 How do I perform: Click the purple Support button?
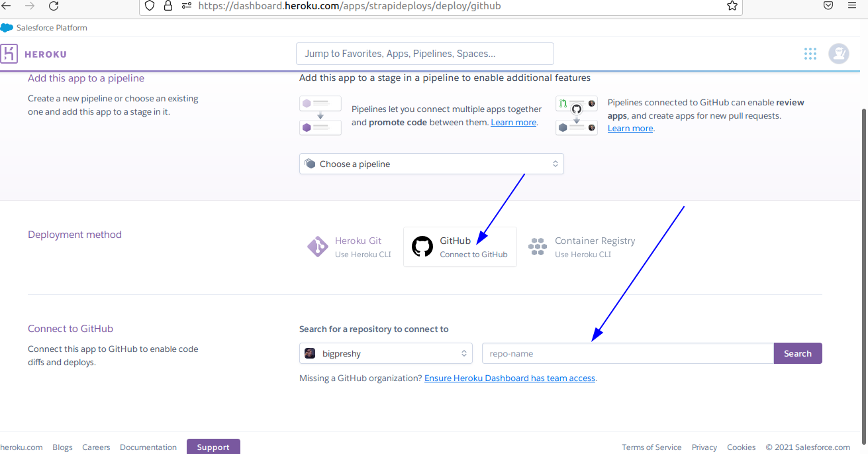213,447
